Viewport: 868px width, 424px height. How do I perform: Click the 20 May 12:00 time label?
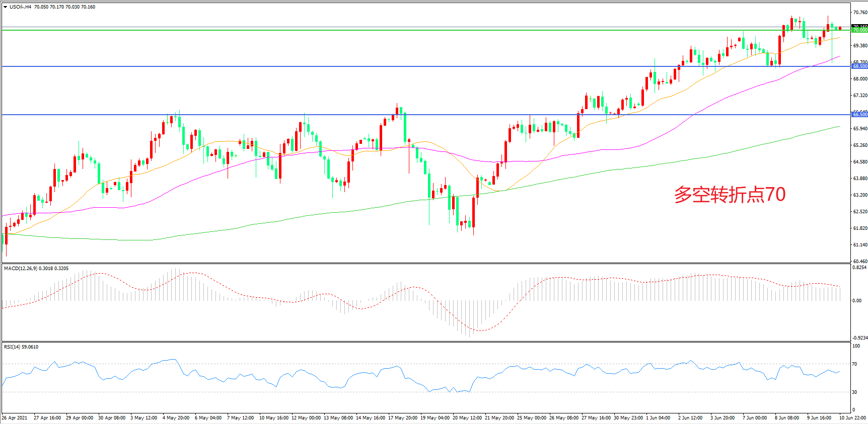pyautogui.click(x=467, y=418)
